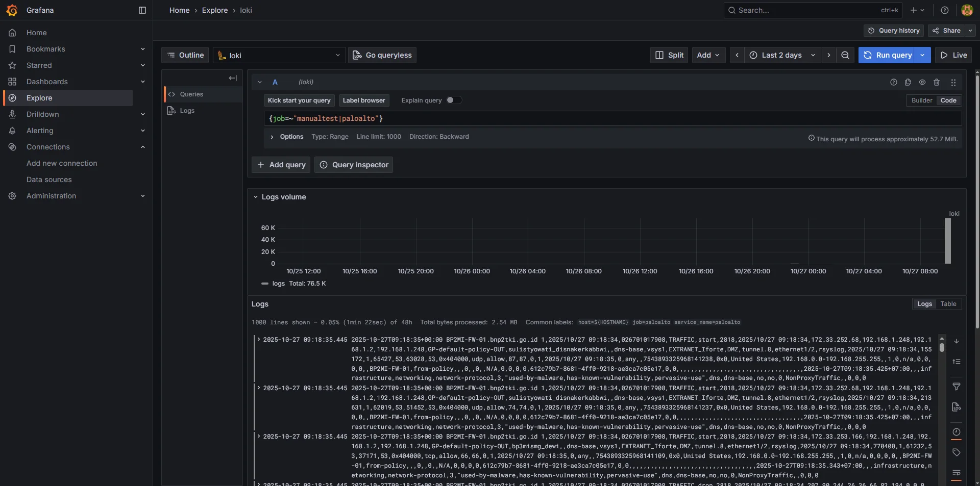Change log sort order icon

(x=957, y=362)
